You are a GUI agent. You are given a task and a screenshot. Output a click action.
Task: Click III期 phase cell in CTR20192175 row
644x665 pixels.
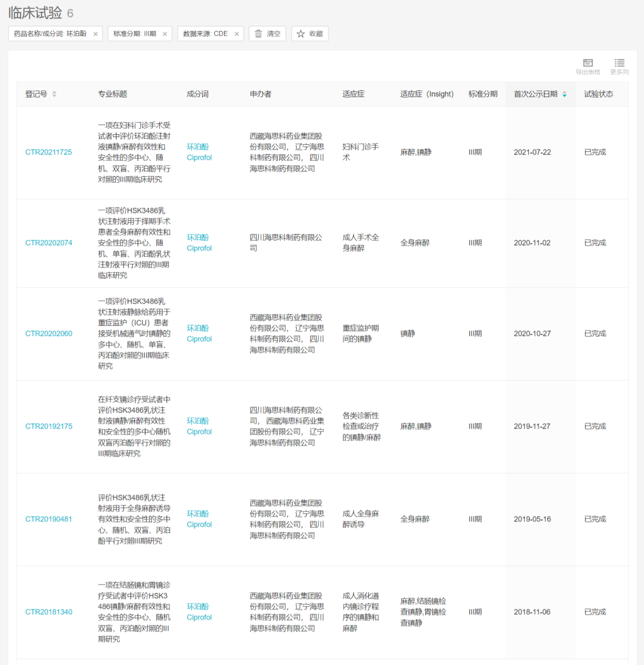click(475, 426)
